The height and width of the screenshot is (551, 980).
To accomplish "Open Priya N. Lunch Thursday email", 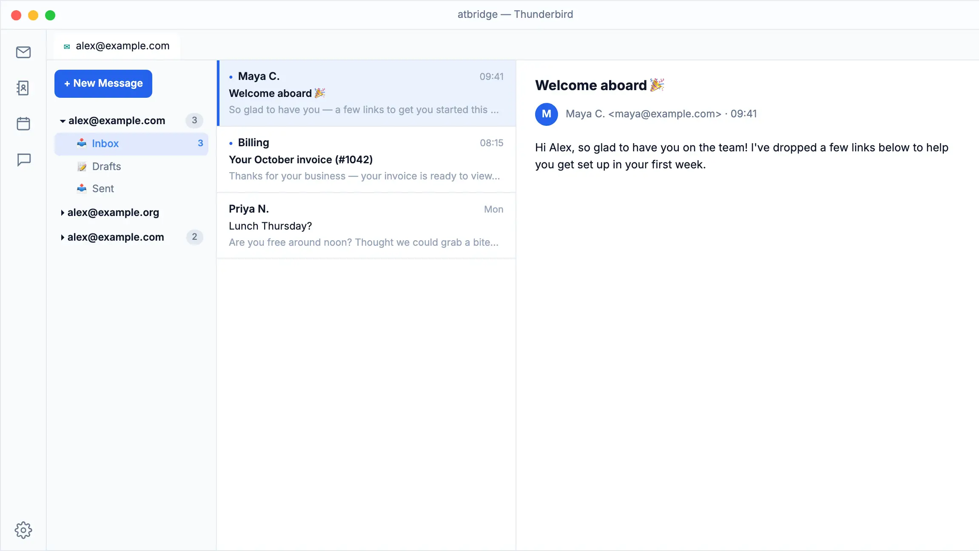I will pos(366,226).
